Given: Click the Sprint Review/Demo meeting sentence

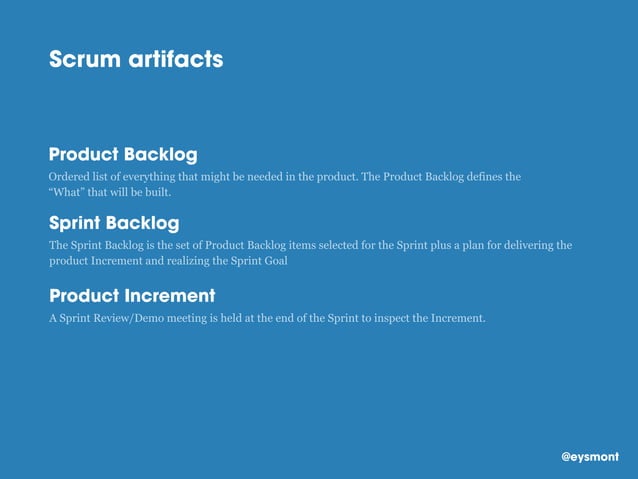Looking at the screenshot, I should [x=267, y=318].
